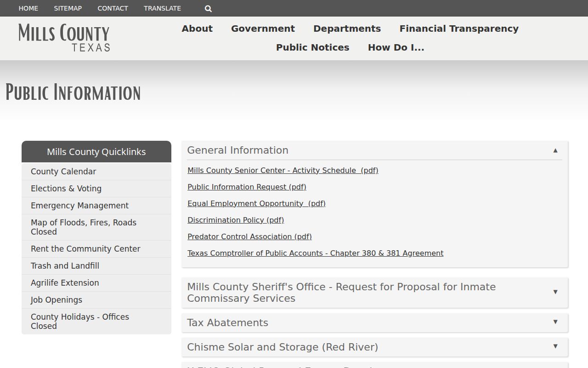Open the Public Notices menu
Viewport: 588px width, 368px height.
pos(312,47)
